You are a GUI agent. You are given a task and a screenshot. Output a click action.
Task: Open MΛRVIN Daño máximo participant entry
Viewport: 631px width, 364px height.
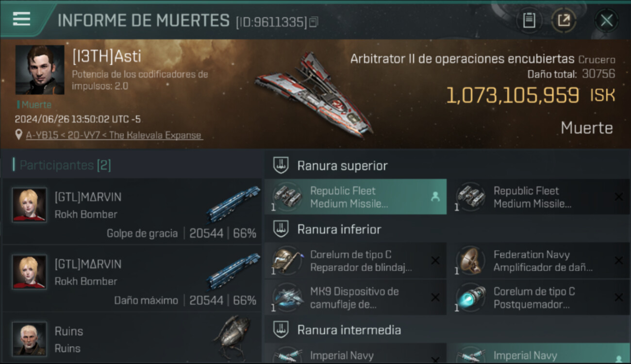tap(132, 278)
